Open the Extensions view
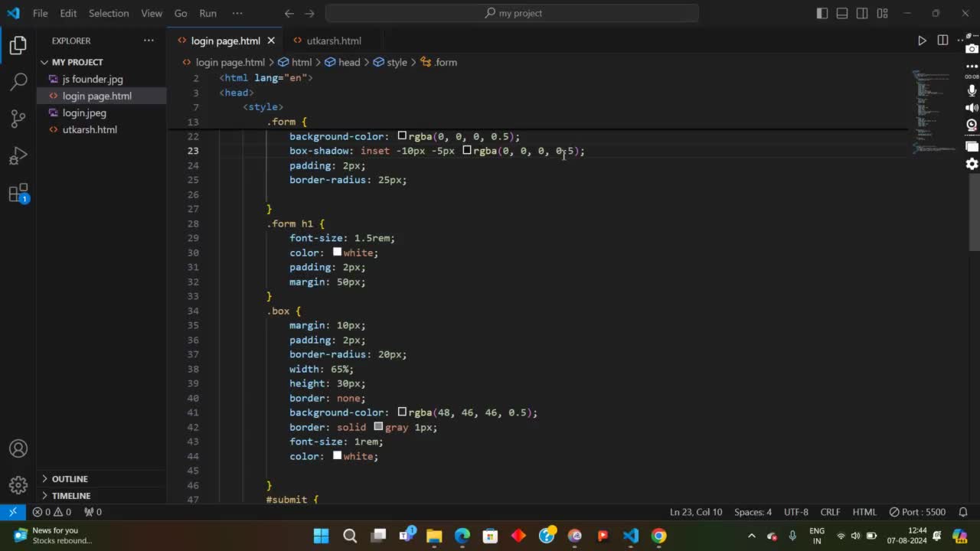This screenshot has width=980, height=551. point(18,193)
